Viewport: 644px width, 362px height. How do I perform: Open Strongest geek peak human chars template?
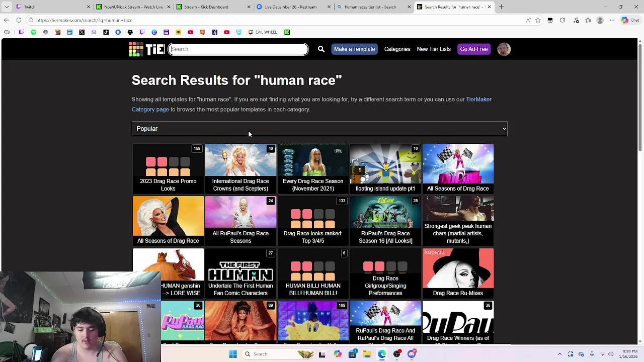[x=458, y=221]
